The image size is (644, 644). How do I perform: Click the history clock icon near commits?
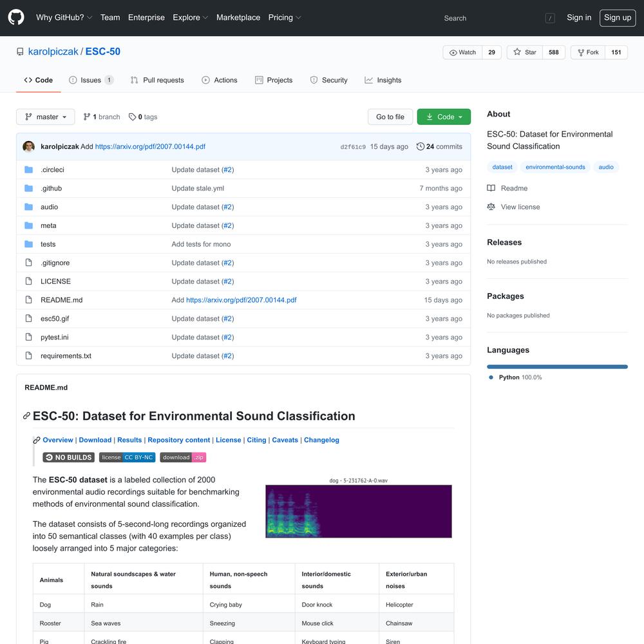pos(420,147)
